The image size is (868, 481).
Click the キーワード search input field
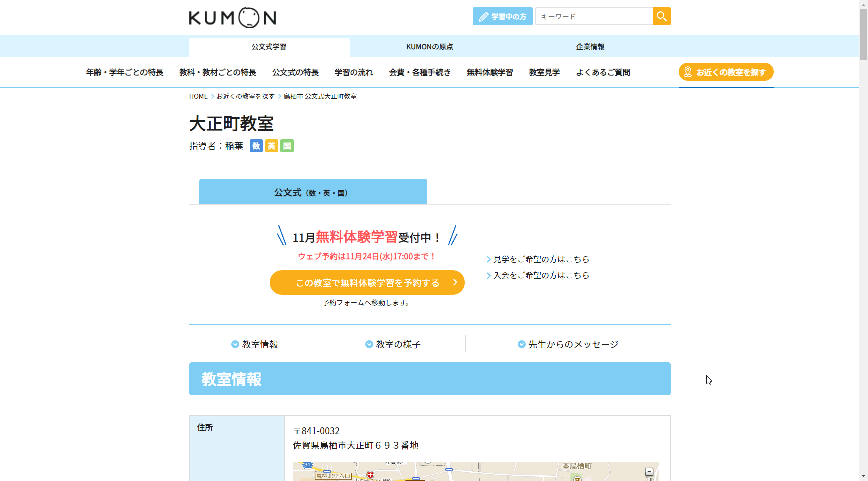(x=594, y=16)
